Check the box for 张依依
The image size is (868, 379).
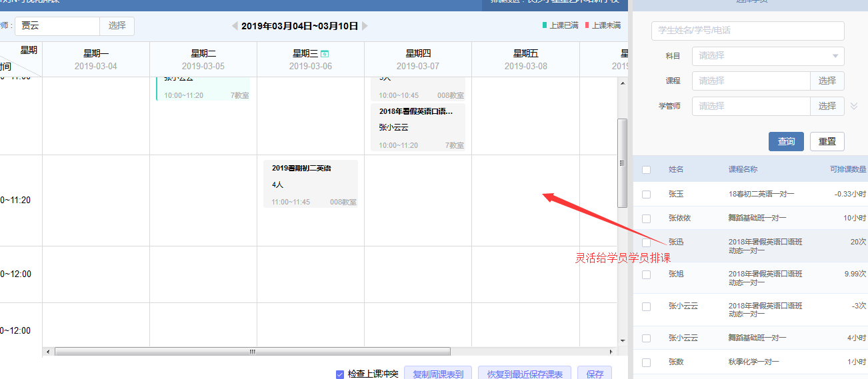coord(646,218)
